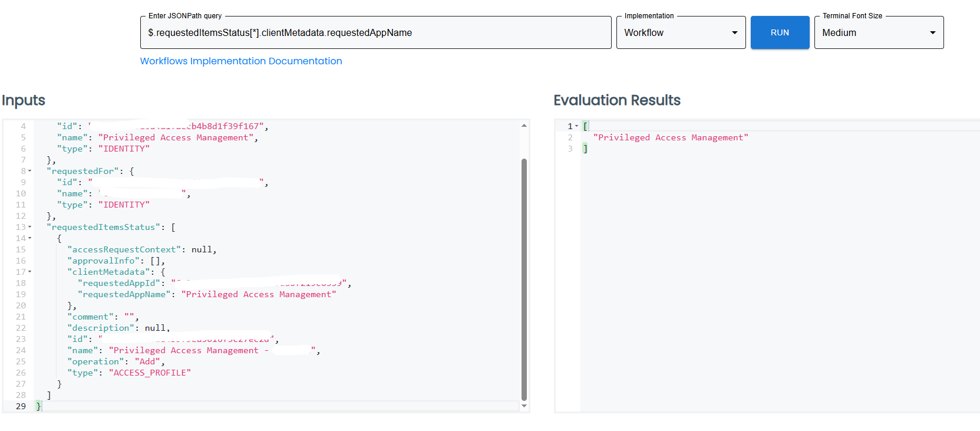Viewport: 980px width, 431px height.
Task: Click the "Privileged Access Management" result value
Action: tap(671, 137)
